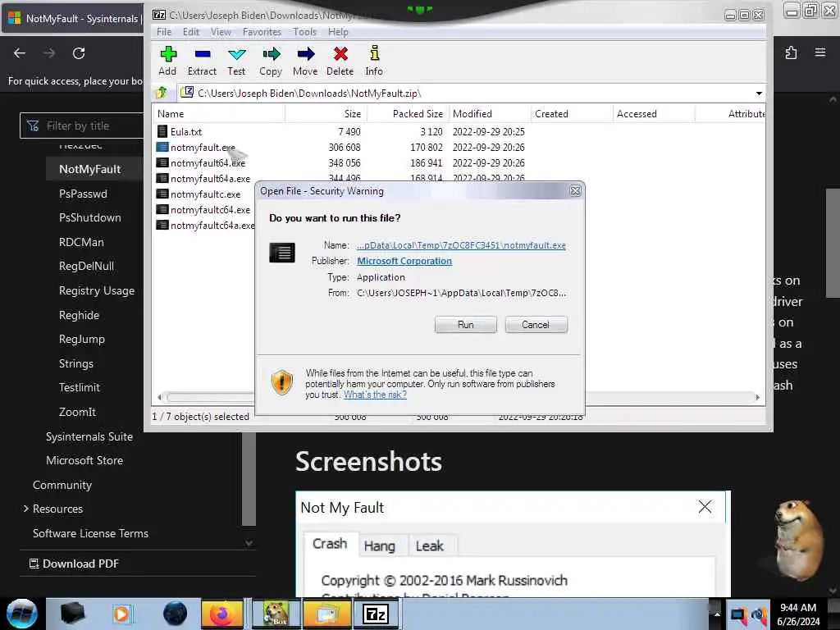The width and height of the screenshot is (840, 630).
Task: Close the Not My Fault screenshot window
Action: 705,507
